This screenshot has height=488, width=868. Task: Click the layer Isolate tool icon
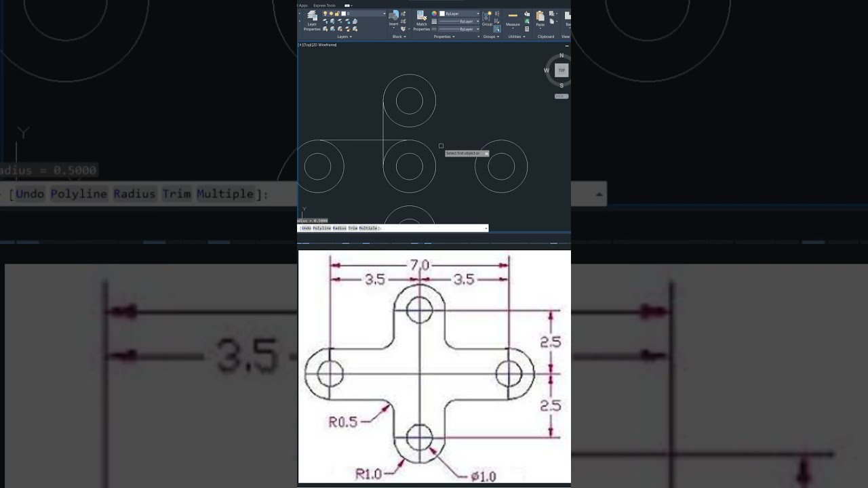[x=332, y=21]
